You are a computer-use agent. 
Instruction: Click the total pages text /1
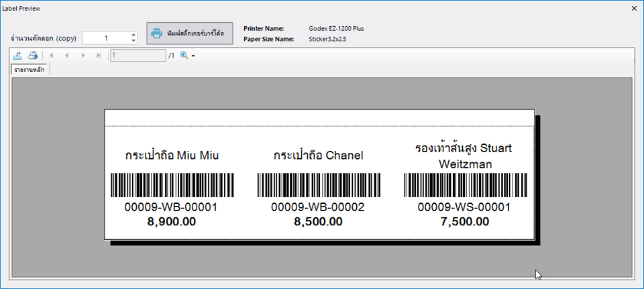[x=172, y=56]
